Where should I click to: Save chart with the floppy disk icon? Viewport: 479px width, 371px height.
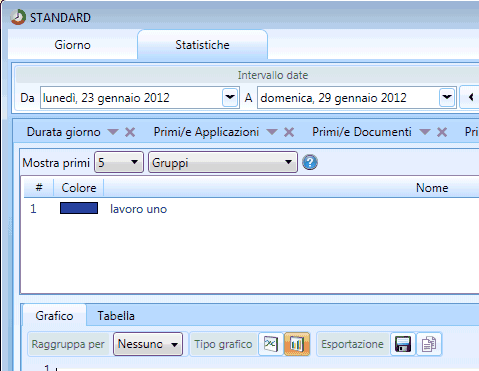coord(403,344)
